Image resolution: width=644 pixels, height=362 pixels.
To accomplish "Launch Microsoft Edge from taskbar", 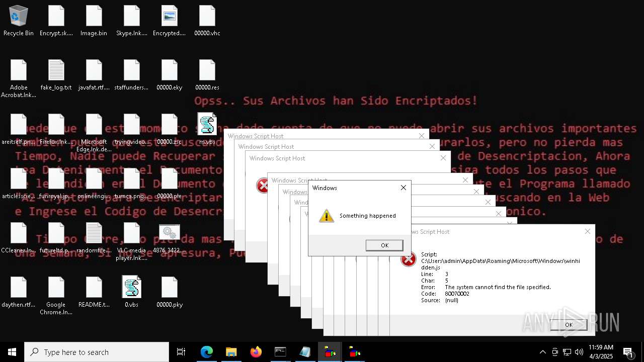I will point(207,352).
